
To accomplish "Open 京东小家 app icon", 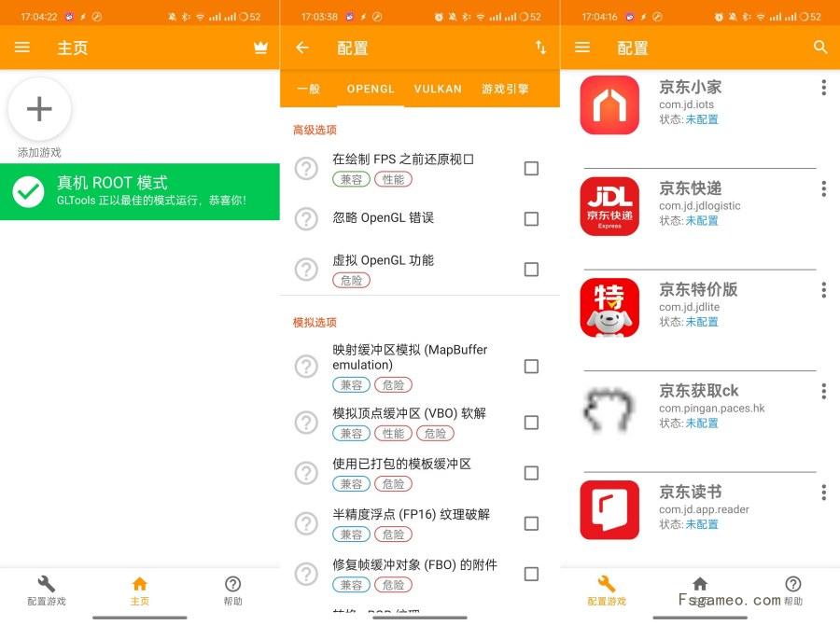I will (609, 105).
